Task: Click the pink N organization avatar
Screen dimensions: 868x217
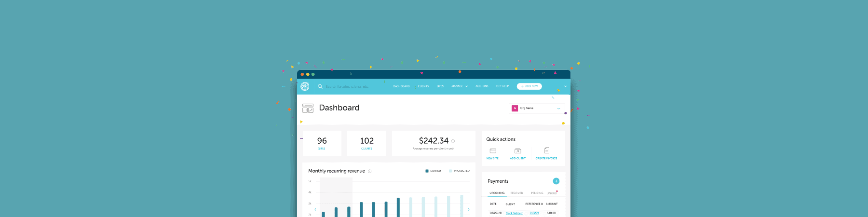Action: click(515, 108)
